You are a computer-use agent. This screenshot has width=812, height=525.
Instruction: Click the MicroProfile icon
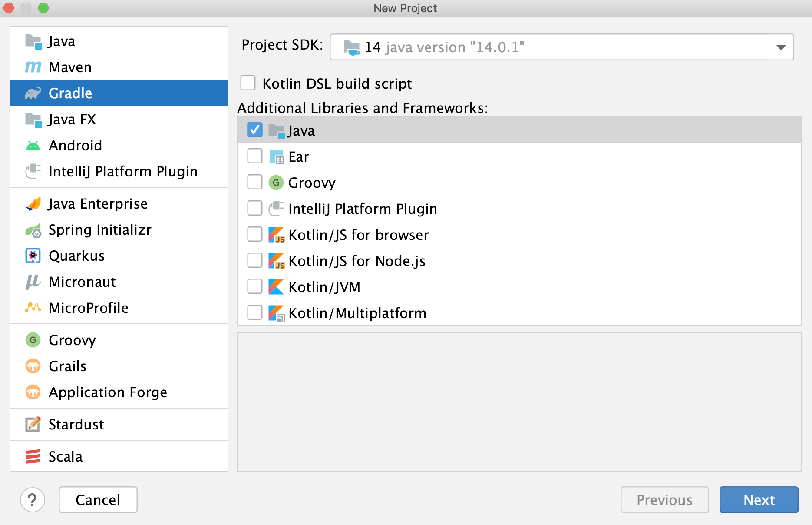click(x=33, y=308)
